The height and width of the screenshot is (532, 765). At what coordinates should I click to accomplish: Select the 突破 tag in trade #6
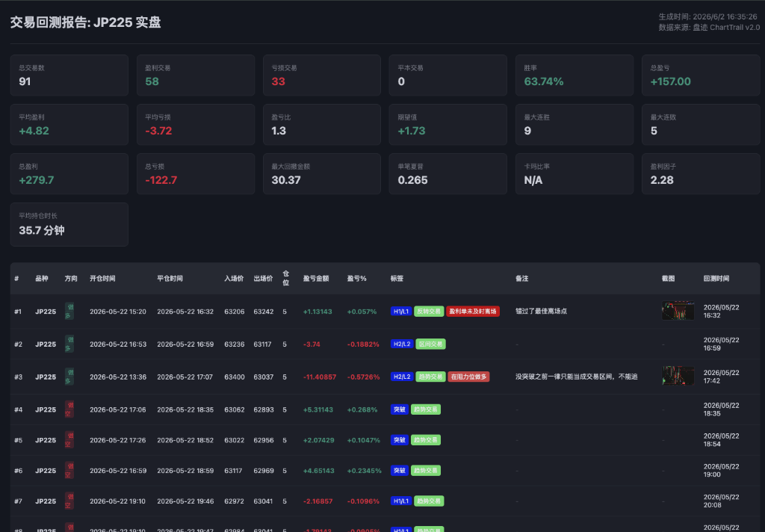[x=400, y=471]
